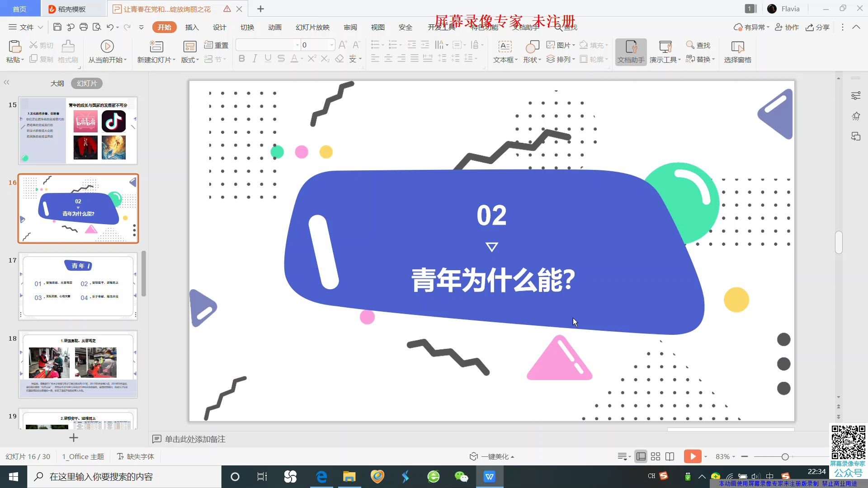Click zoom-out minus button beside slider
The width and height of the screenshot is (868, 488).
tap(745, 456)
